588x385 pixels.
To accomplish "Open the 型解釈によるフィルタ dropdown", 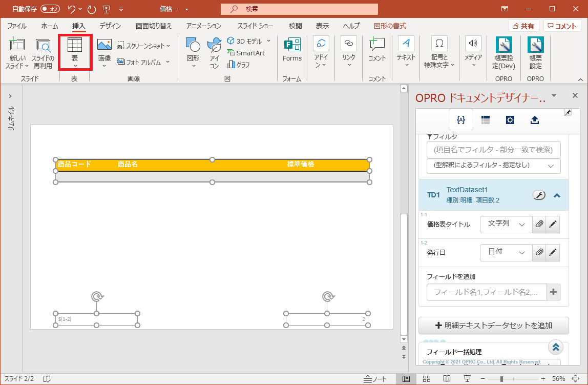I will coord(493,166).
